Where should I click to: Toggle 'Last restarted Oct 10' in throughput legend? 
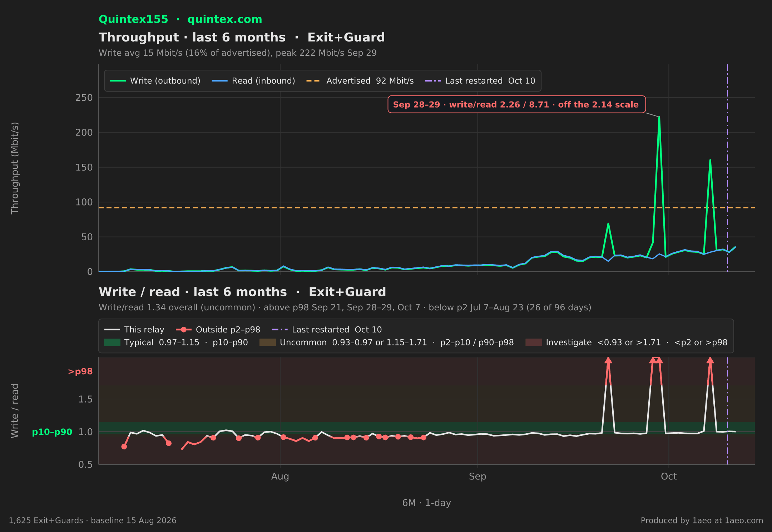pos(480,81)
